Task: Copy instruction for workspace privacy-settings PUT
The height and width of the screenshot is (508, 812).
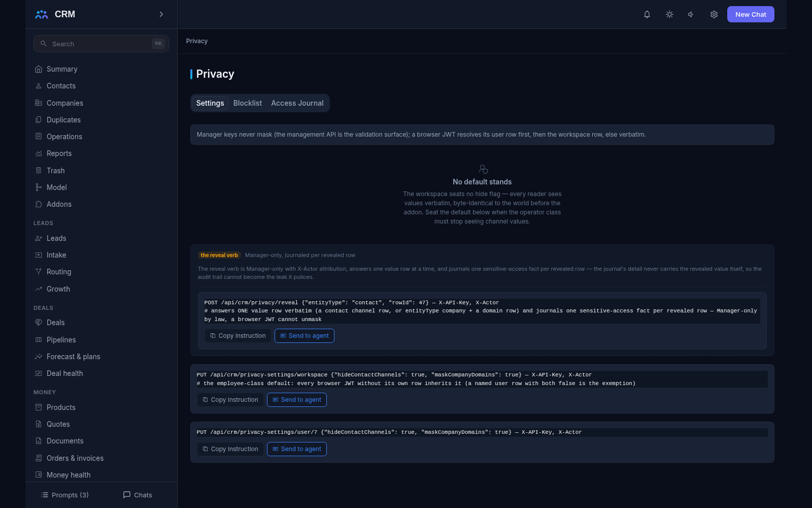Action: click(230, 400)
